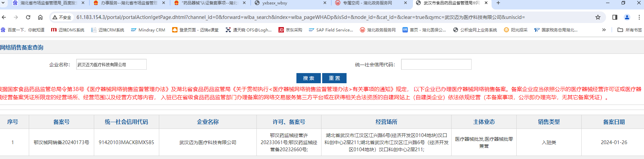Close the 办事服务 湖北市场监督管理 tab
This screenshot has width=644, height=159.
[164, 3]
